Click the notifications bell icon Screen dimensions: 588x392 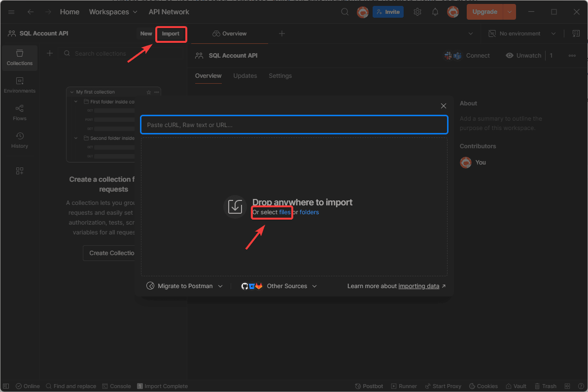(x=435, y=12)
